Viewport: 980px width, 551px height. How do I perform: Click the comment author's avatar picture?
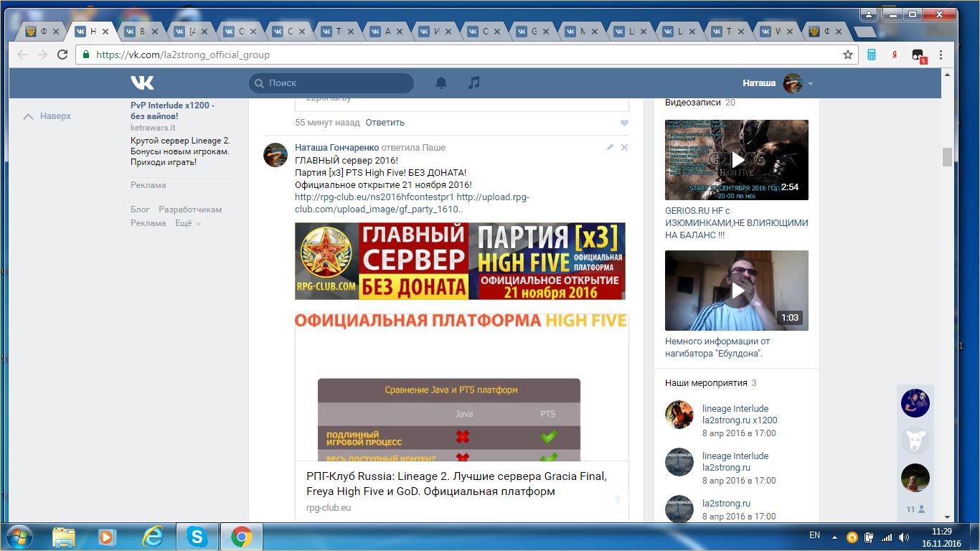point(275,154)
